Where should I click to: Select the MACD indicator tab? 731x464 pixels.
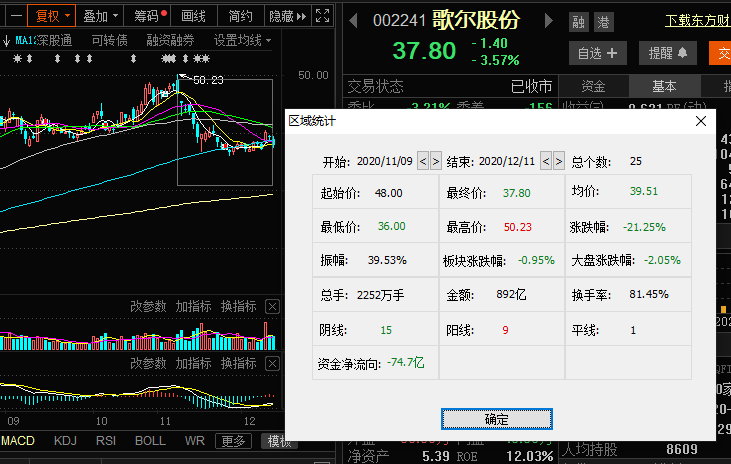18,441
